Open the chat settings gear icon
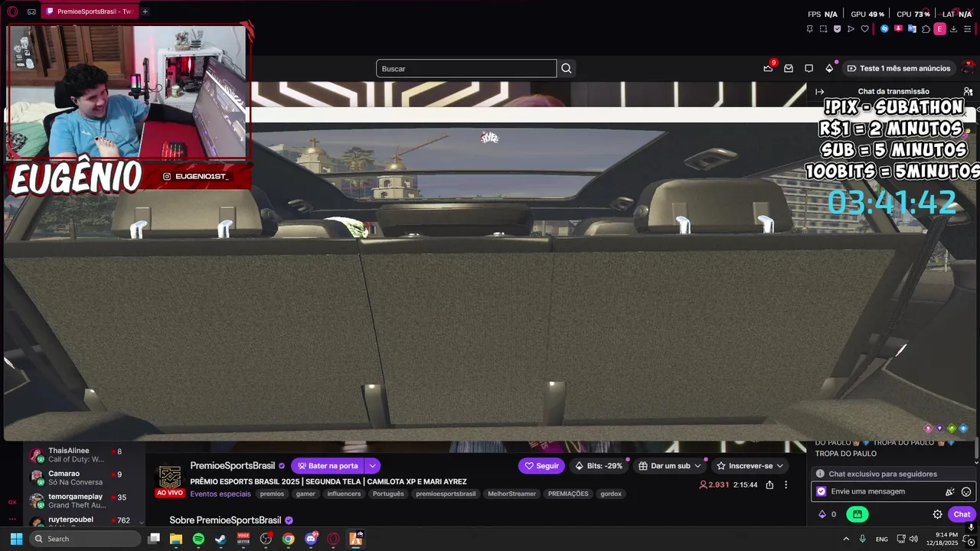This screenshot has height=551, width=980. (x=937, y=514)
